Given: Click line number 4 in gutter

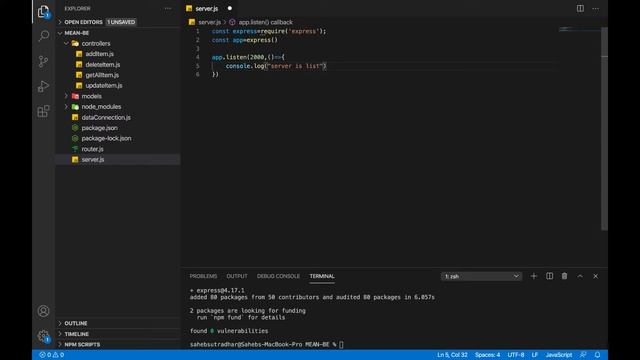Looking at the screenshot, I should pyautogui.click(x=198, y=57).
